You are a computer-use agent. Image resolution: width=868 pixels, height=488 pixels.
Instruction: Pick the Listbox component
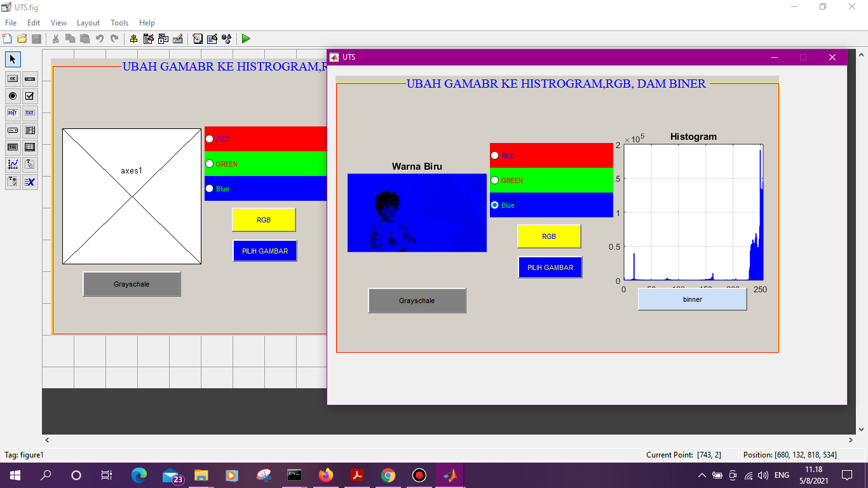pyautogui.click(x=30, y=130)
